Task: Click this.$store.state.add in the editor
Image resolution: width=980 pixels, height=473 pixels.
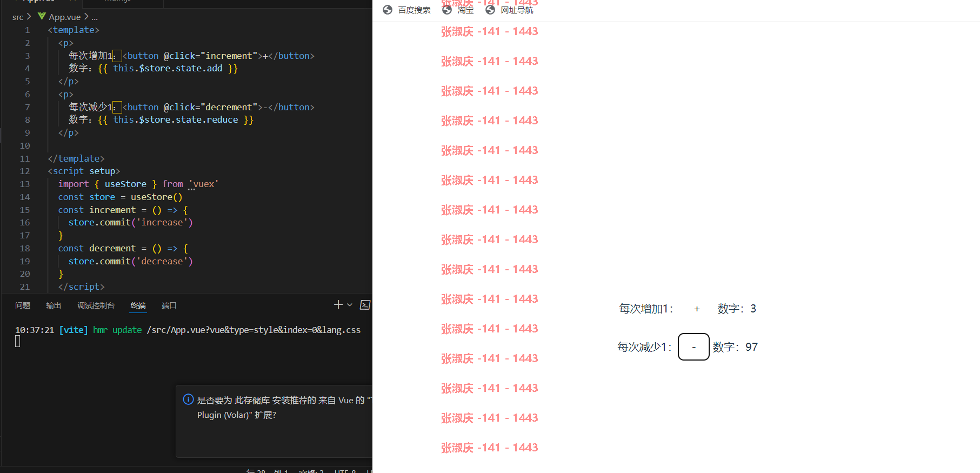Action: click(x=168, y=68)
